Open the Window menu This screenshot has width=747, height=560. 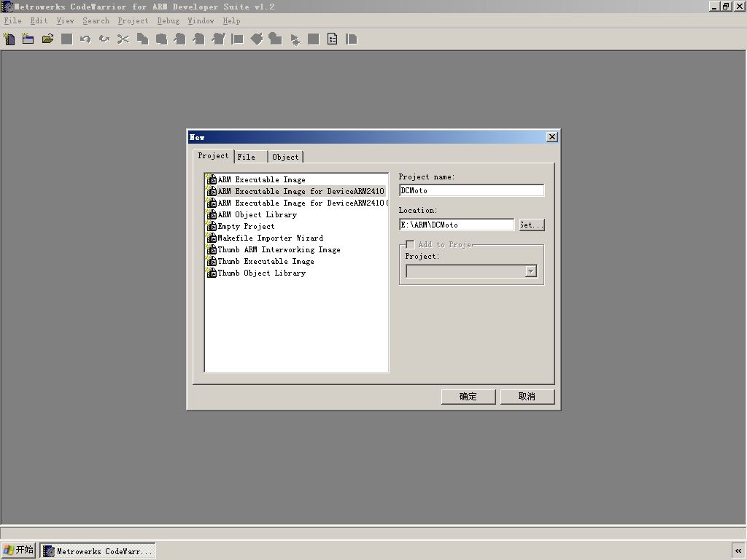click(x=201, y=21)
